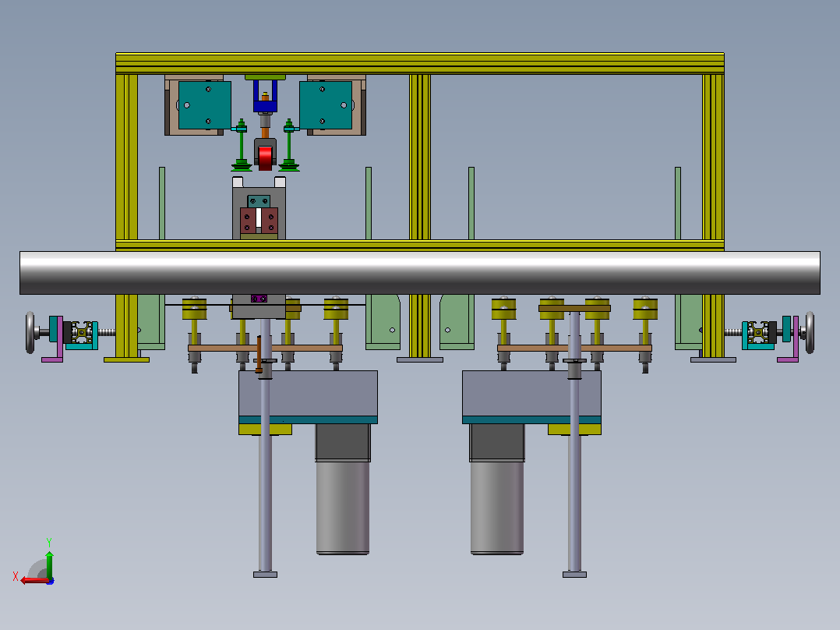Select the left green suction cup
Image resolution: width=840 pixels, height=630 pixels.
pyautogui.click(x=241, y=165)
